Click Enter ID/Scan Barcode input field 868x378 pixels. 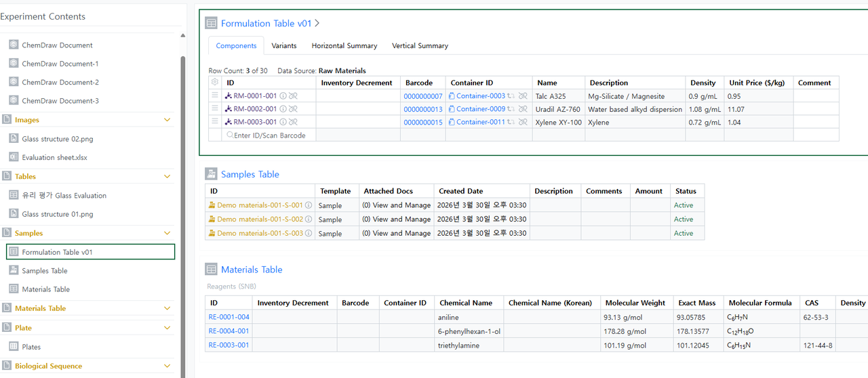point(270,135)
